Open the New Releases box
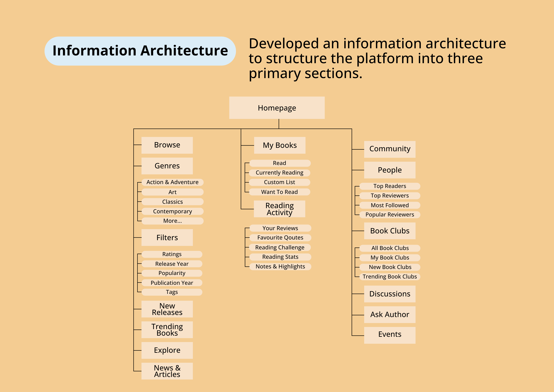 pyautogui.click(x=167, y=309)
